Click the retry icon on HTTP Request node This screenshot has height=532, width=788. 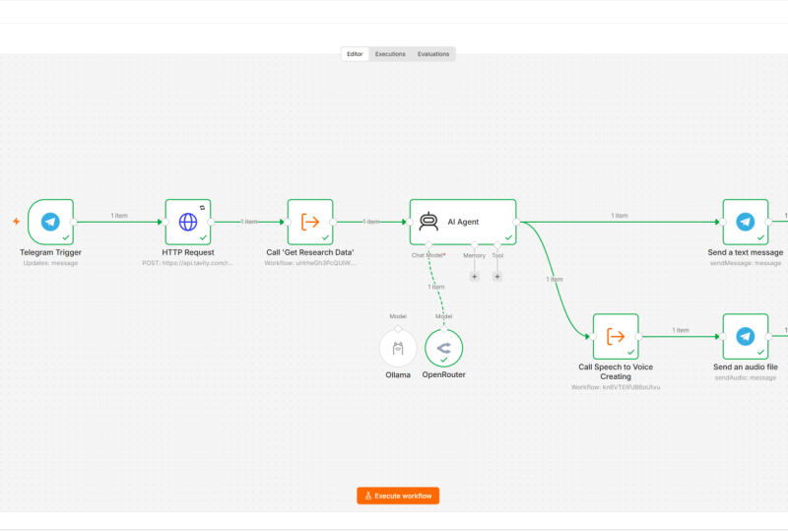point(203,207)
